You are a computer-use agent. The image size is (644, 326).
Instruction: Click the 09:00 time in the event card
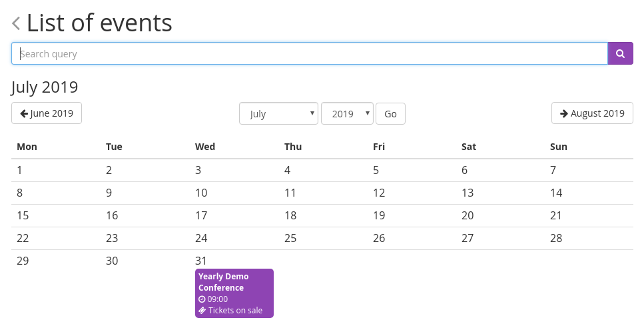click(x=218, y=299)
